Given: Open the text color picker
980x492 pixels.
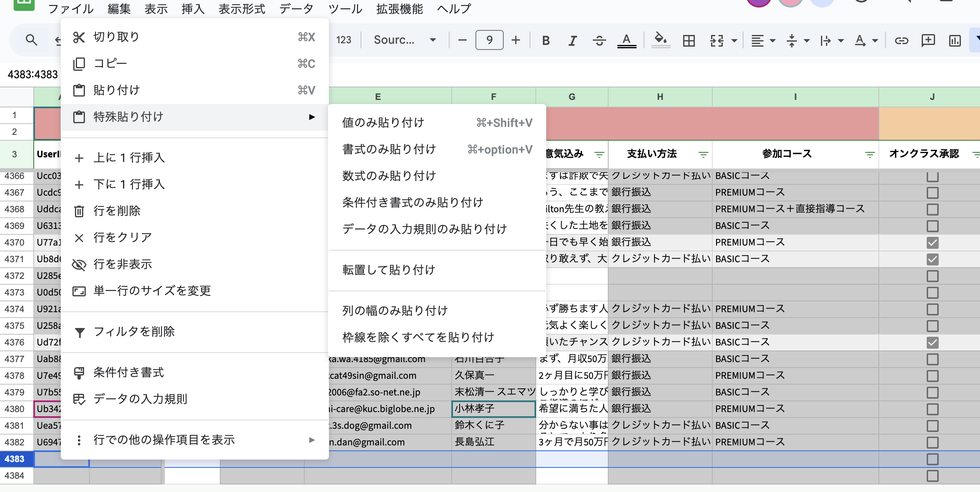Looking at the screenshot, I should pyautogui.click(x=627, y=40).
